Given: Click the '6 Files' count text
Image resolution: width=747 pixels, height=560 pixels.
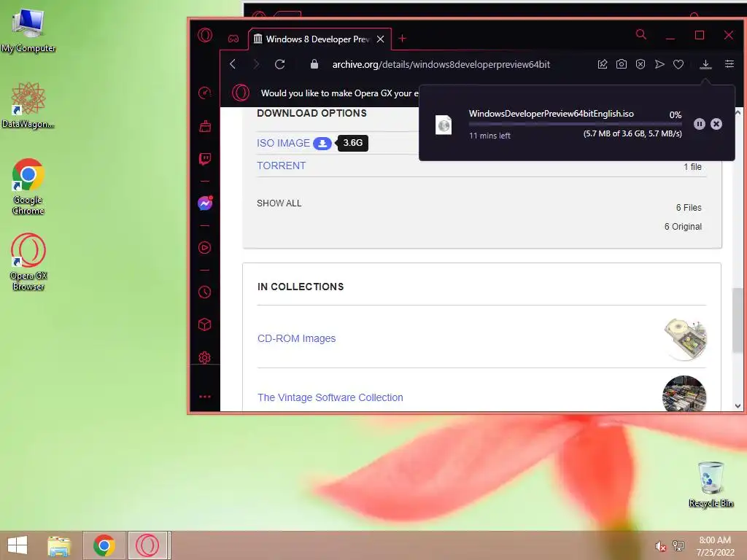Looking at the screenshot, I should pyautogui.click(x=689, y=208).
